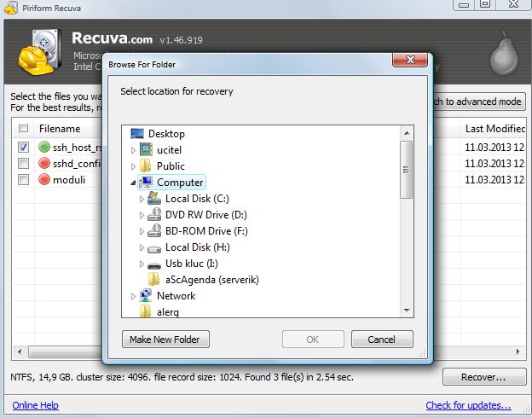Click the greyed-out OK button
This screenshot has width=532, height=418.
click(x=313, y=340)
